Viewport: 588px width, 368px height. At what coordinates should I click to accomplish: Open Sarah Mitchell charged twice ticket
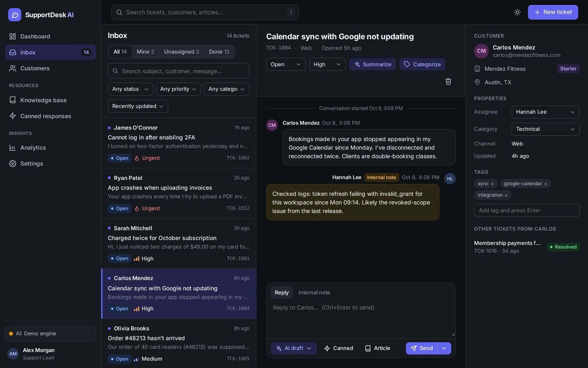pos(179,243)
